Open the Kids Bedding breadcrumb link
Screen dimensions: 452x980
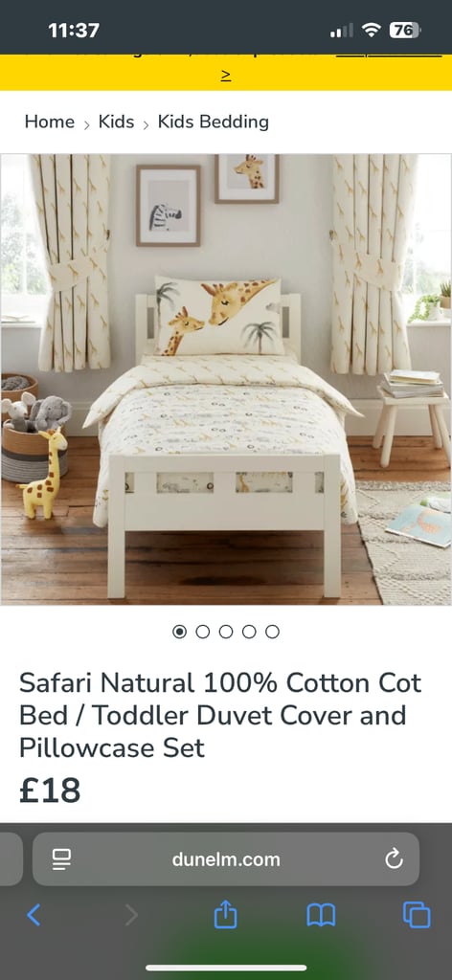point(214,122)
